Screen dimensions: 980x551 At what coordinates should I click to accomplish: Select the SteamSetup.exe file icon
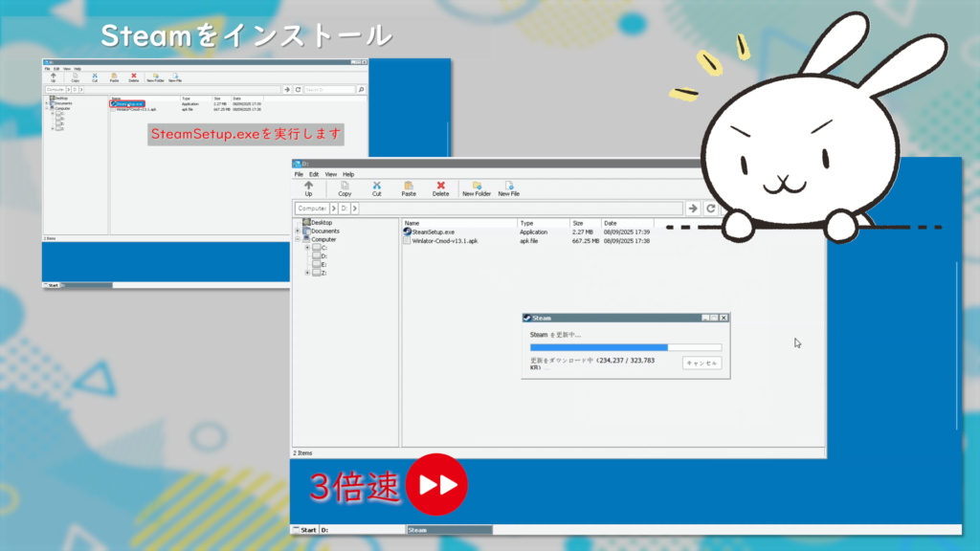coord(407,231)
